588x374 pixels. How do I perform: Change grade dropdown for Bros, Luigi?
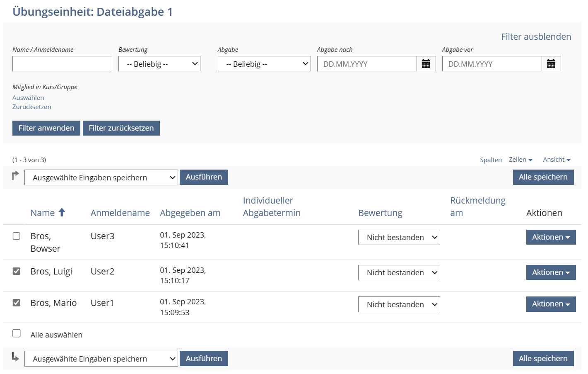tap(399, 273)
